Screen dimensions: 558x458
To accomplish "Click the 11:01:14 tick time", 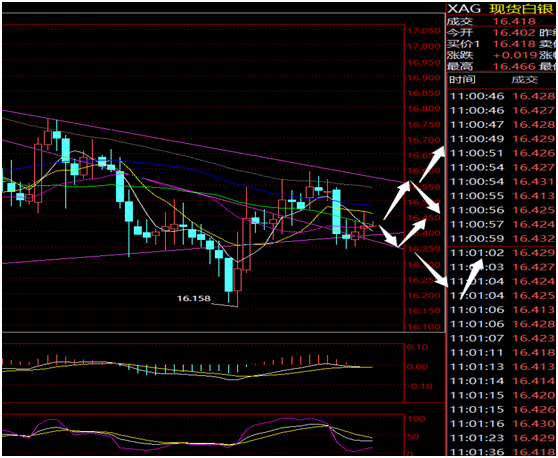I will tap(477, 381).
